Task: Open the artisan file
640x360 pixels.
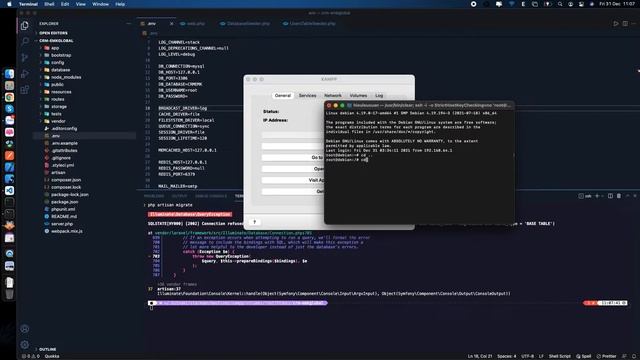Action: 58,173
